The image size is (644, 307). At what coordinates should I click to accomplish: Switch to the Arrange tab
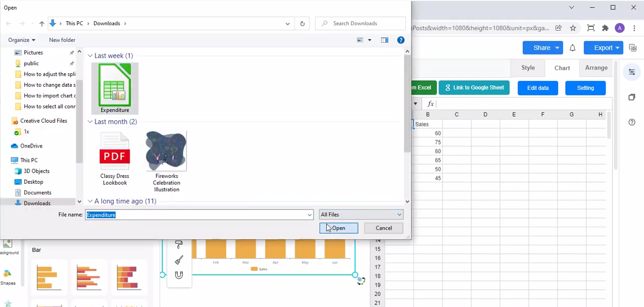click(596, 68)
